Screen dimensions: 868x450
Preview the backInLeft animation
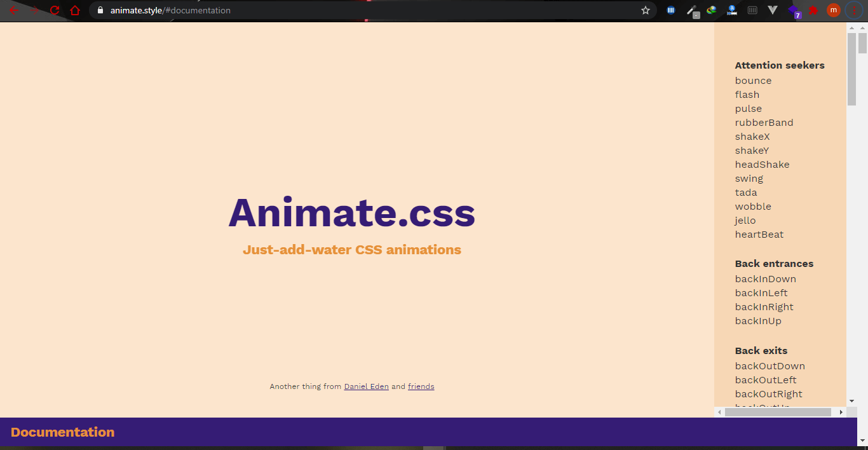[x=761, y=293]
